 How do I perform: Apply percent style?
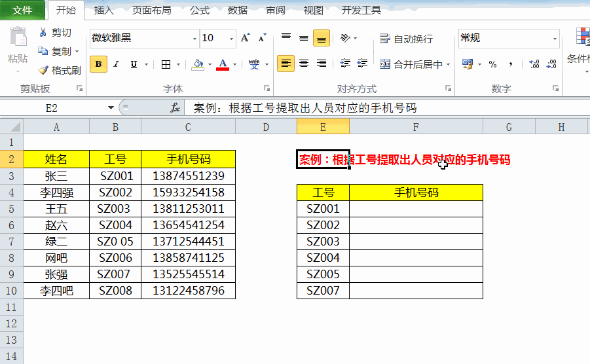pyautogui.click(x=492, y=64)
